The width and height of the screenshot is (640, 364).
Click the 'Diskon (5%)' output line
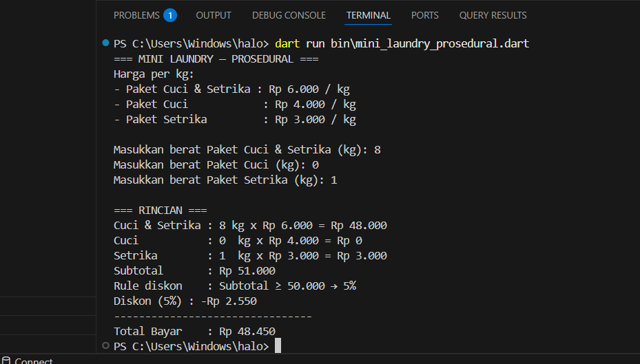pos(185,301)
